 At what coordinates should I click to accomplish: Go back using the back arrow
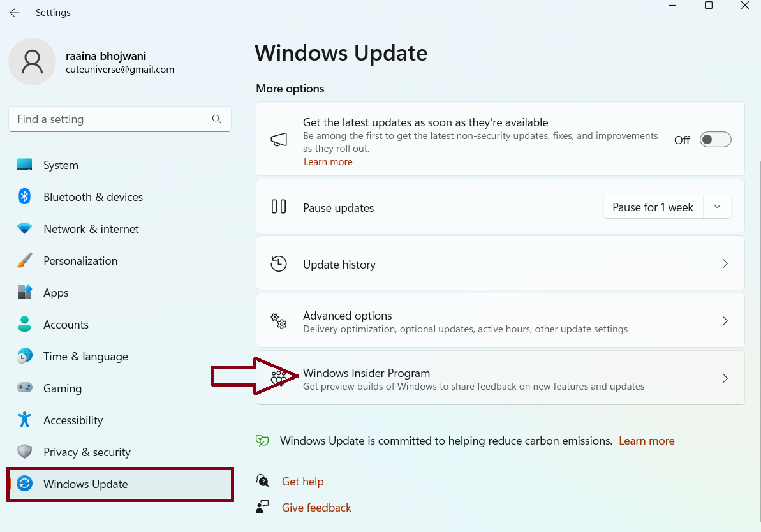[x=14, y=13]
